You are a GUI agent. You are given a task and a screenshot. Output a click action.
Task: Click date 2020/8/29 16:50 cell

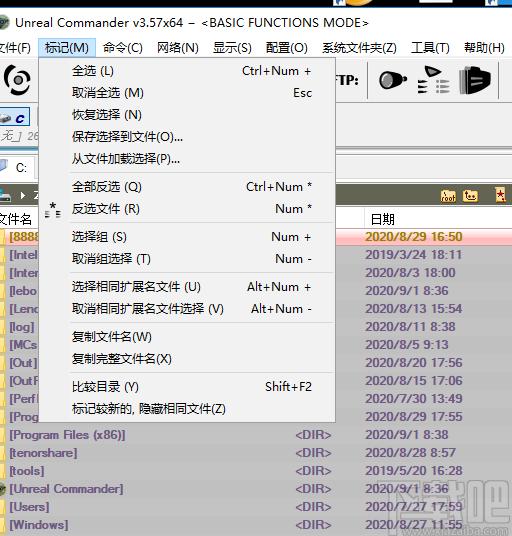click(x=414, y=237)
